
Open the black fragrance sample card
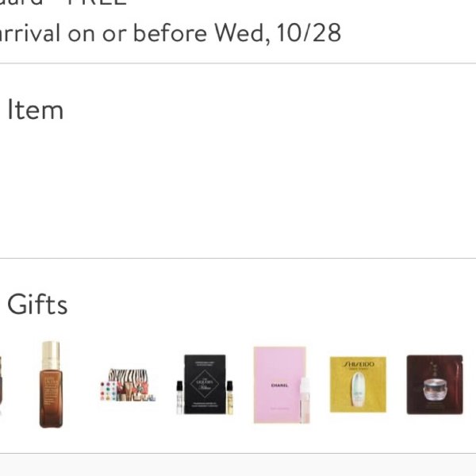point(205,384)
